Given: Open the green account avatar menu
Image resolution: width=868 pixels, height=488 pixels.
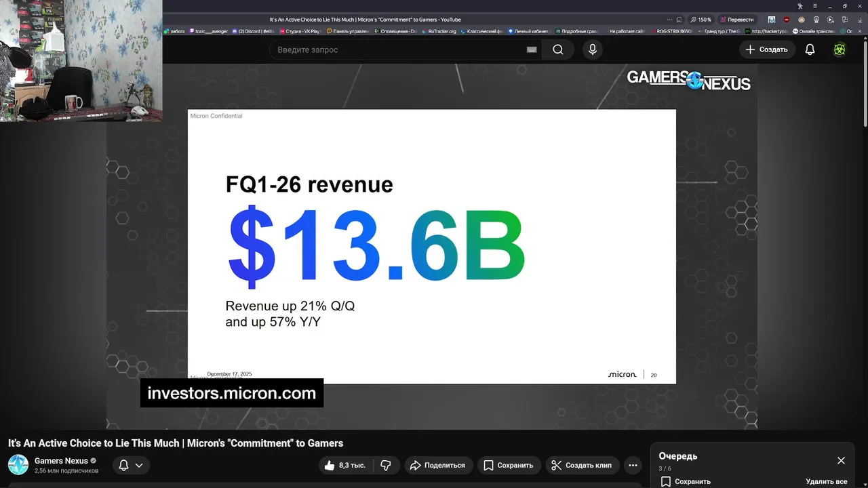Looking at the screenshot, I should tap(840, 49).
